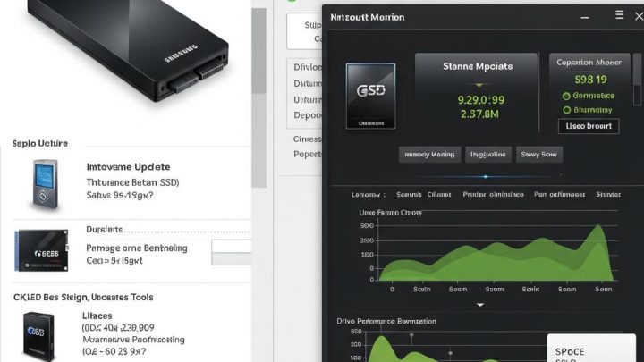This screenshot has width=644, height=362.
Task: Click the empty input field beside Pamage ome Bentneing
Action: tap(232, 247)
